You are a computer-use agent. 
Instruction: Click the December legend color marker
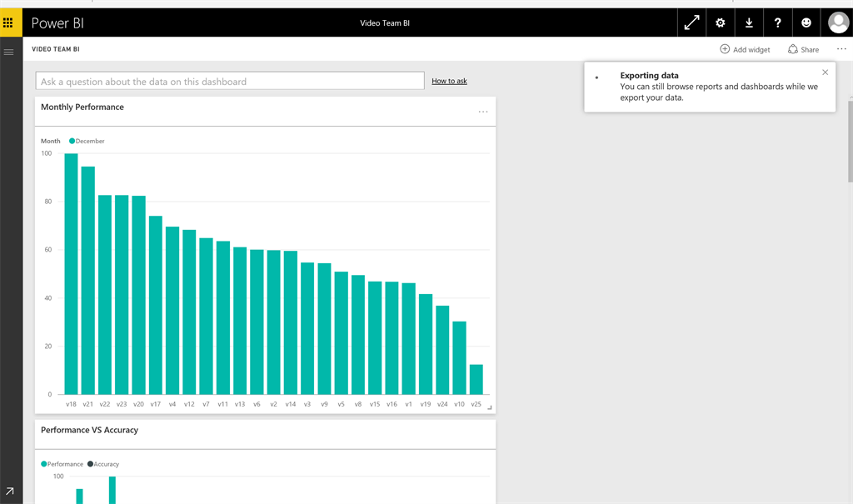pyautogui.click(x=72, y=142)
